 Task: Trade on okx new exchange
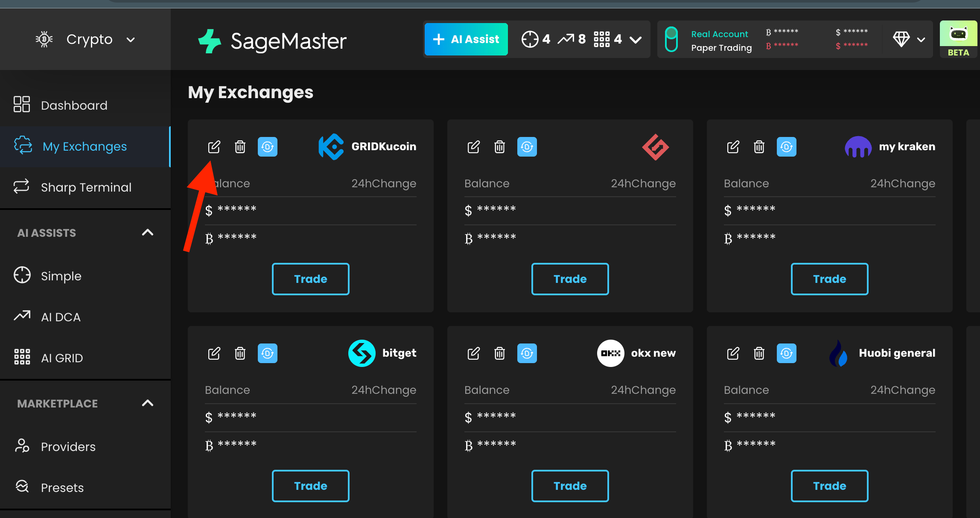[570, 486]
